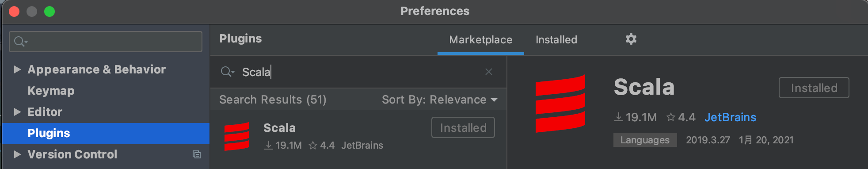The width and height of the screenshot is (868, 169).
Task: Click the settings search magnifier icon
Action: click(21, 42)
